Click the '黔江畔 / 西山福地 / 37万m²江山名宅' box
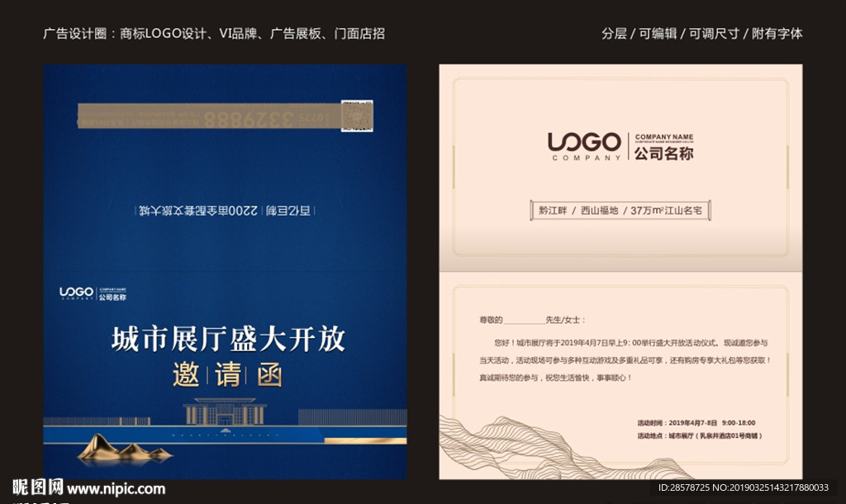Viewport: 846px width, 504px height. coord(620,211)
